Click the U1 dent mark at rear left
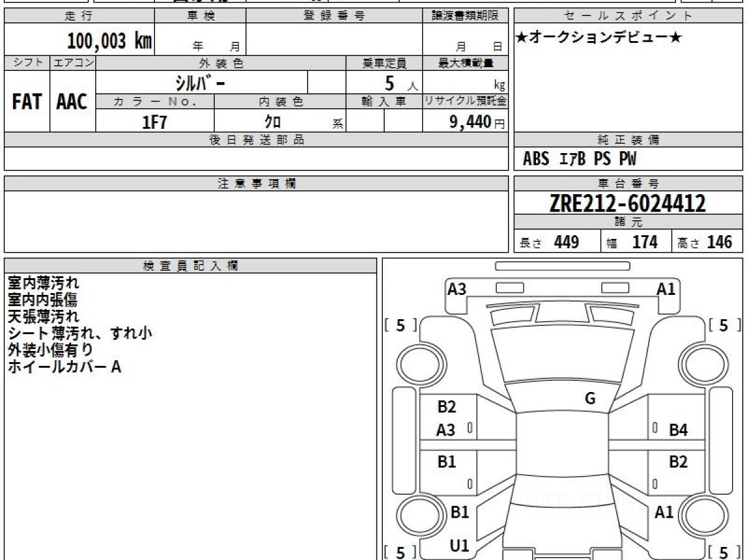 pos(459,546)
